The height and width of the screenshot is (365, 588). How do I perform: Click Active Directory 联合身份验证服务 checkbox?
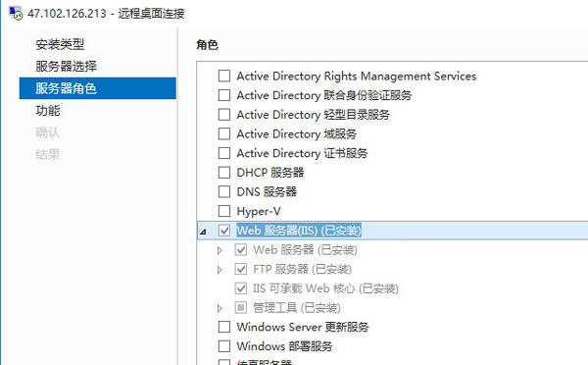224,95
